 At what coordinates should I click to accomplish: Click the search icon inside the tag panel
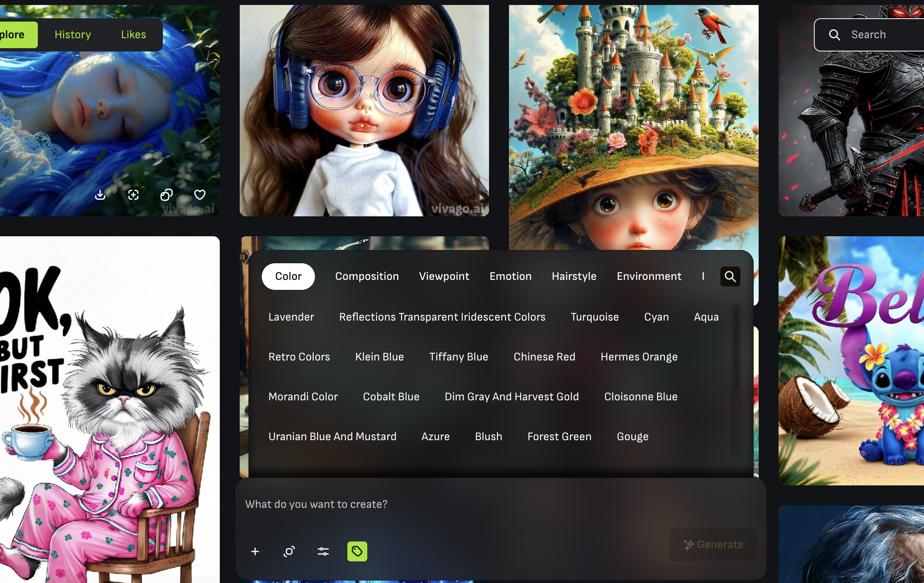click(730, 276)
